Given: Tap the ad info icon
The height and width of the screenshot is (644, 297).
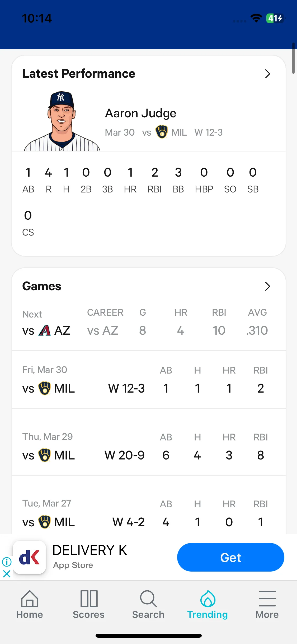Looking at the screenshot, I should coord(7,562).
